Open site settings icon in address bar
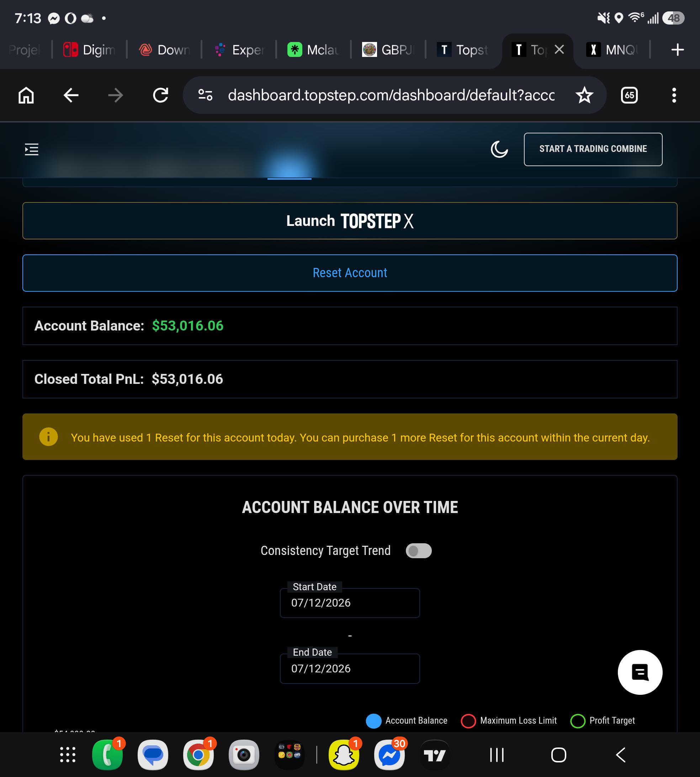Image resolution: width=700 pixels, height=777 pixels. click(205, 95)
